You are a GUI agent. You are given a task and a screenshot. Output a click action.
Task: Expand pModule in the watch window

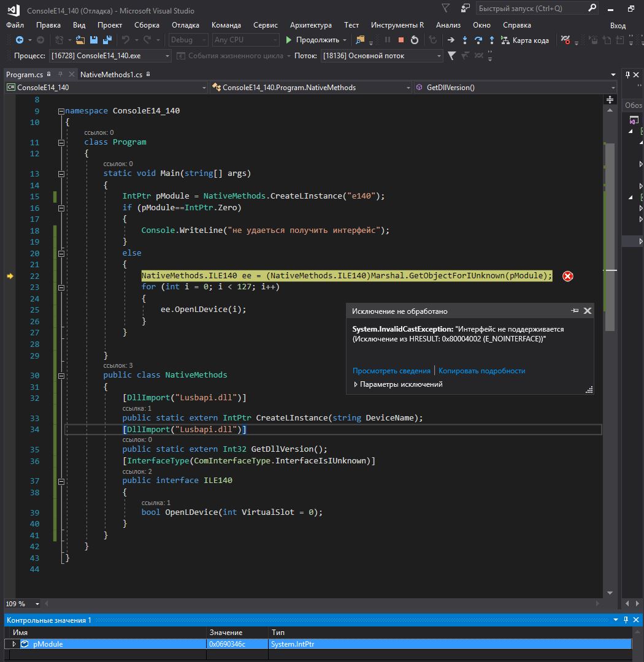[x=14, y=644]
